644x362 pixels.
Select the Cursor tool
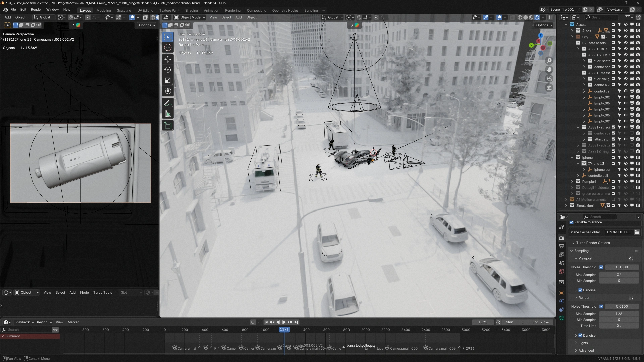[x=168, y=48]
